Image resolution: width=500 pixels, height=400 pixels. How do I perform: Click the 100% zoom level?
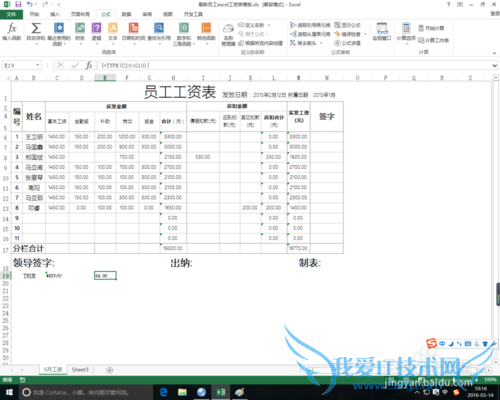pos(490,380)
